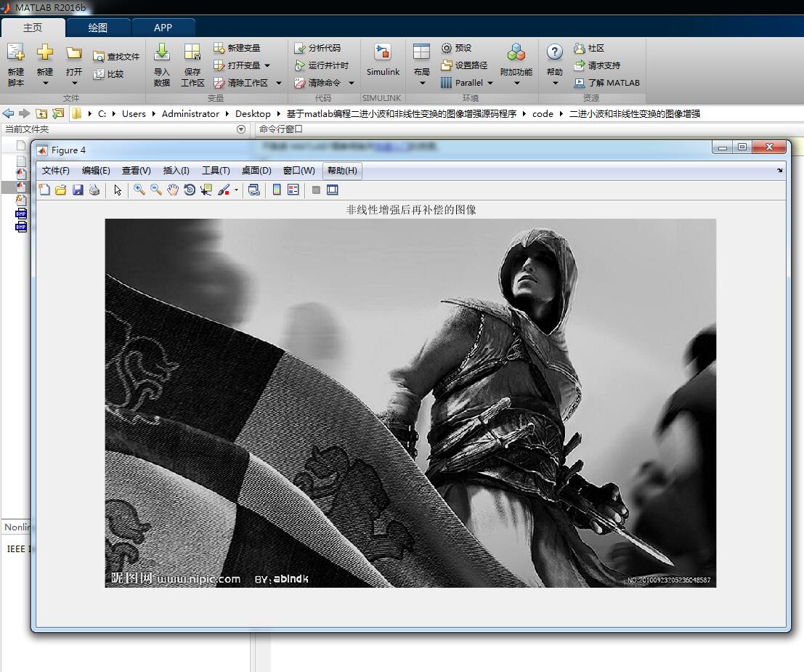Click the Link Plot icon
This screenshot has height=672, width=804.
253,190
